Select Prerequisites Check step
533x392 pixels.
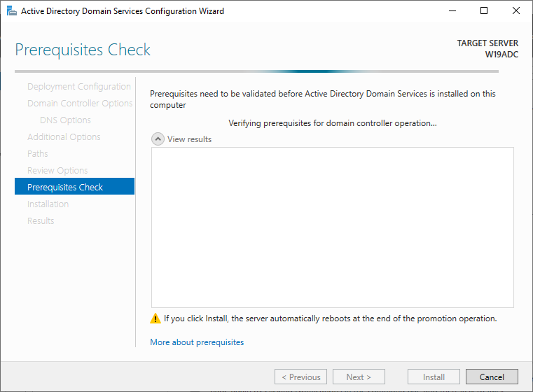tap(74, 186)
